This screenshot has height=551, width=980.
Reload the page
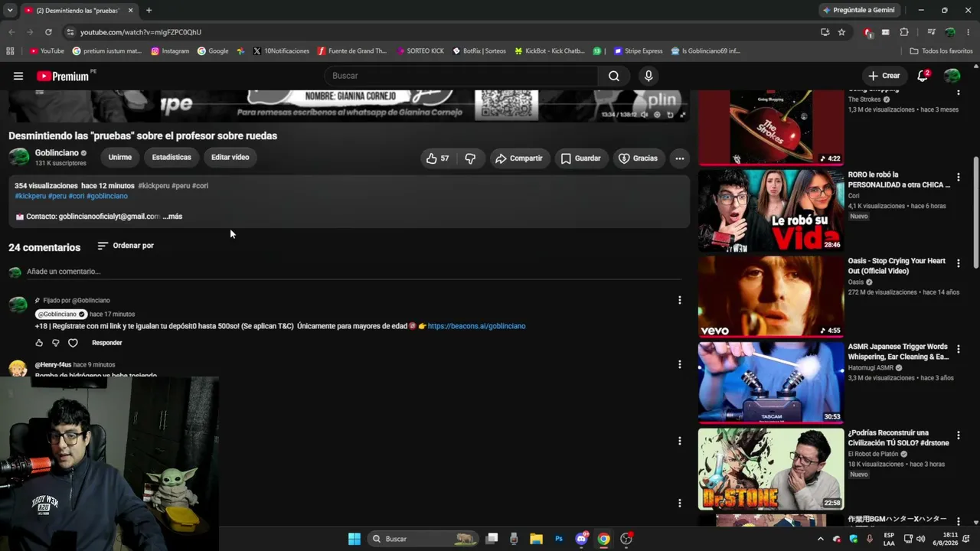tap(48, 32)
